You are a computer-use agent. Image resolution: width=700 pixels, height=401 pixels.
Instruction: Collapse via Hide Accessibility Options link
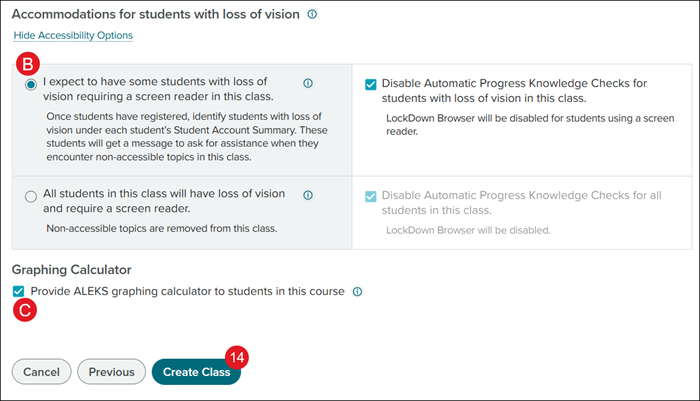[73, 36]
